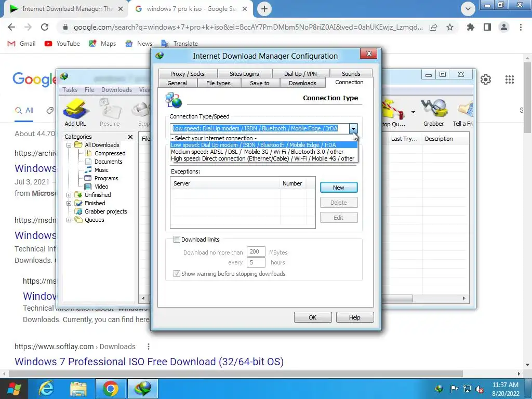Click the Stop Queue toolbar icon
The image size is (532, 399).
pos(393,112)
